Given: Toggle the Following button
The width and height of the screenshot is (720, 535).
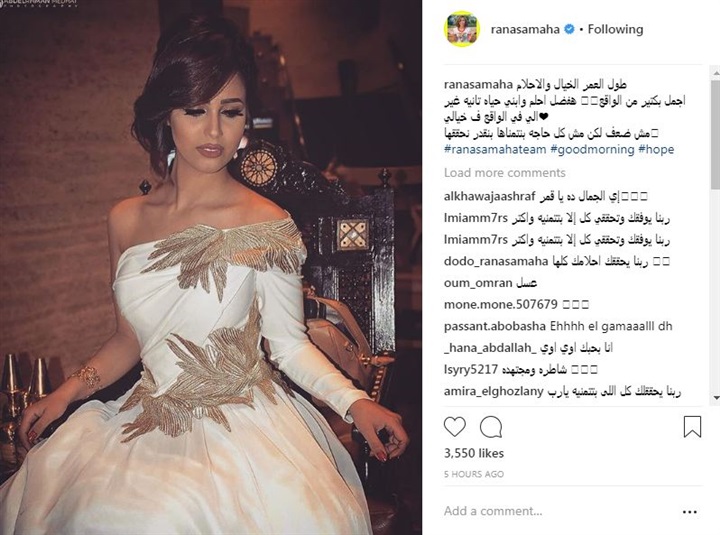Looking at the screenshot, I should 615,29.
